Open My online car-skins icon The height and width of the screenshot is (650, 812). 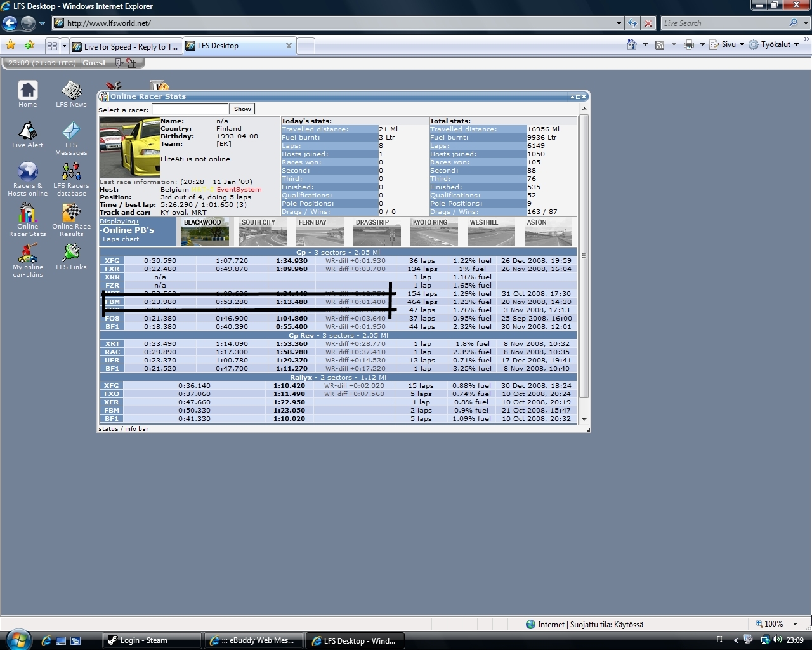pos(27,253)
